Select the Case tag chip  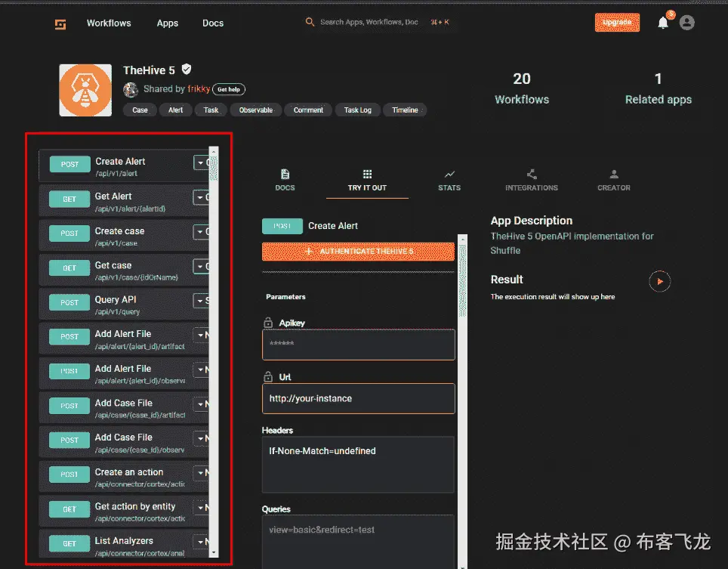[x=140, y=110]
